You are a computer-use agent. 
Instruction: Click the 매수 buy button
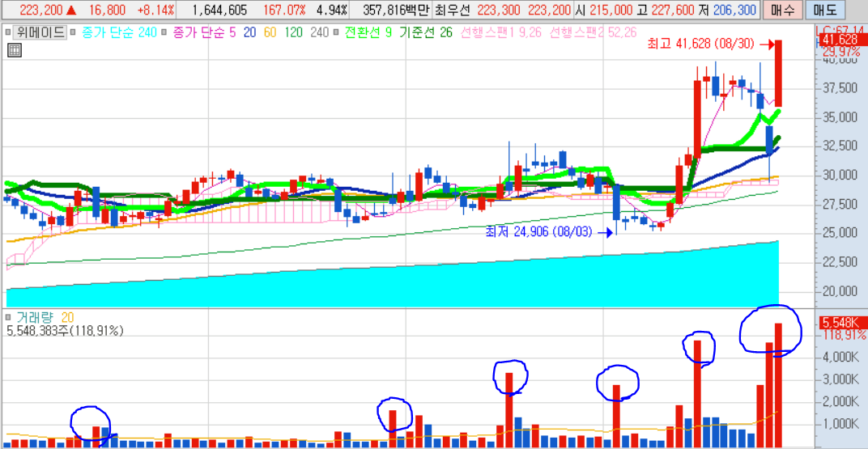[781, 10]
